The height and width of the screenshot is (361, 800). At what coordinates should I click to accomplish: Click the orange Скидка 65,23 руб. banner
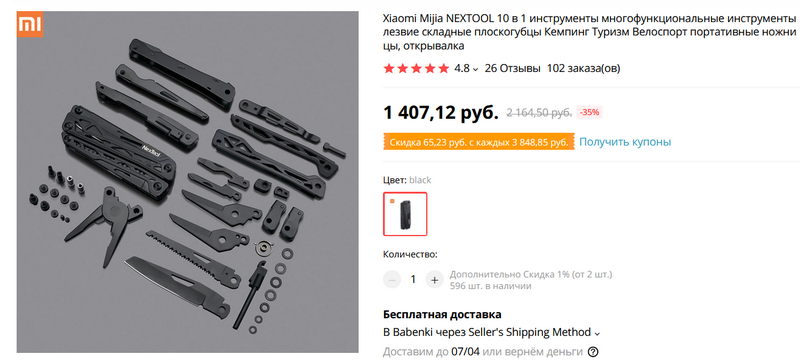click(x=479, y=142)
